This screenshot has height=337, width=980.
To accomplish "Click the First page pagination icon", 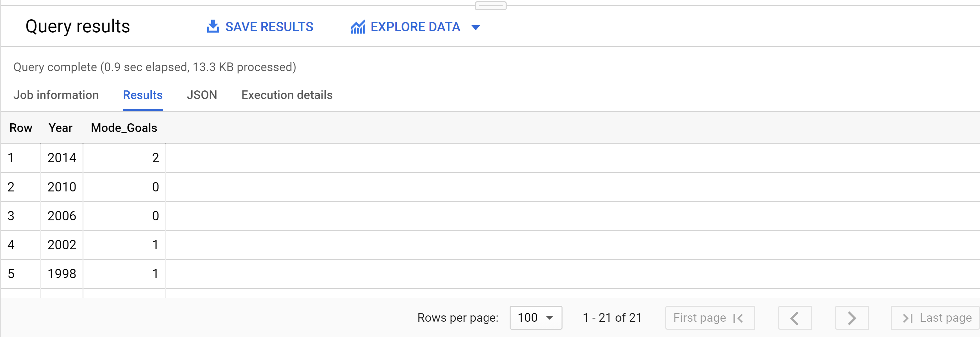I will click(x=738, y=318).
